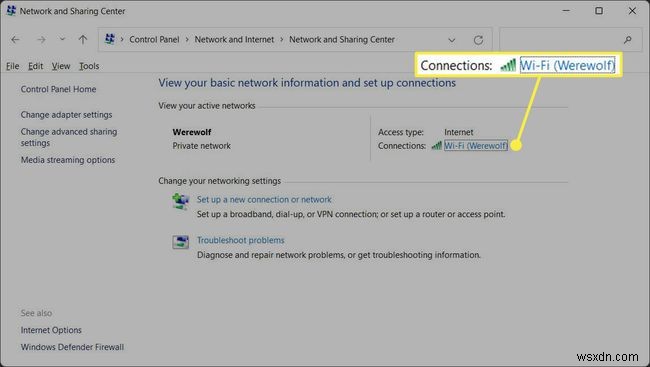This screenshot has height=367, width=650.
Task: Click the first breadcrumb chevron before Control Panel
Action: coord(122,39)
